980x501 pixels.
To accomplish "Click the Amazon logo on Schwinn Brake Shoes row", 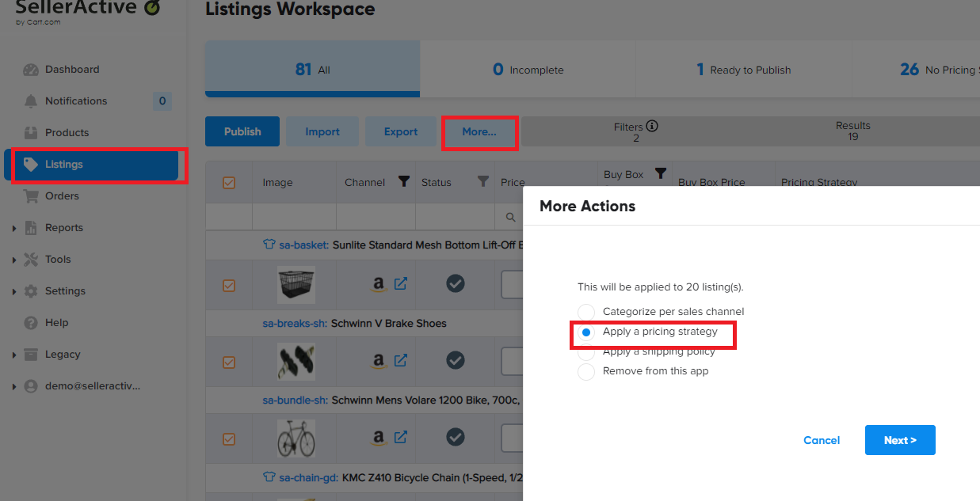I will (379, 361).
